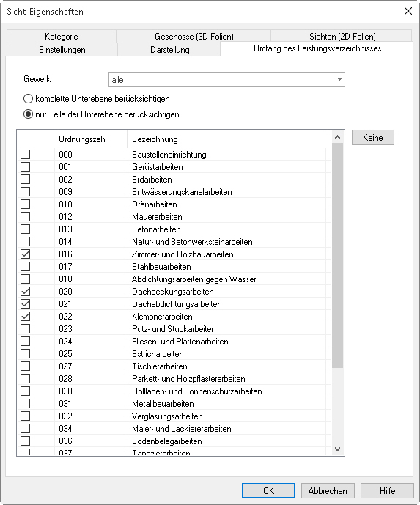The width and height of the screenshot is (420, 505).
Task: Switch to the Kategorie tab
Action: (61, 36)
